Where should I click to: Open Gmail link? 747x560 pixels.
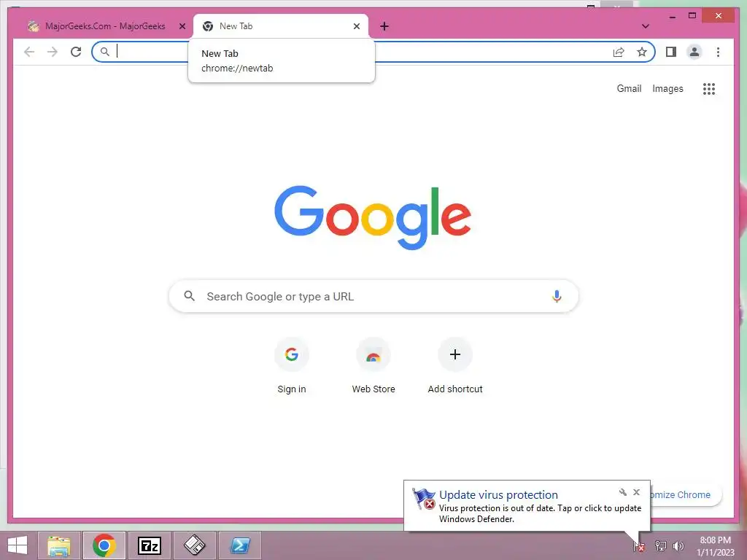(629, 88)
